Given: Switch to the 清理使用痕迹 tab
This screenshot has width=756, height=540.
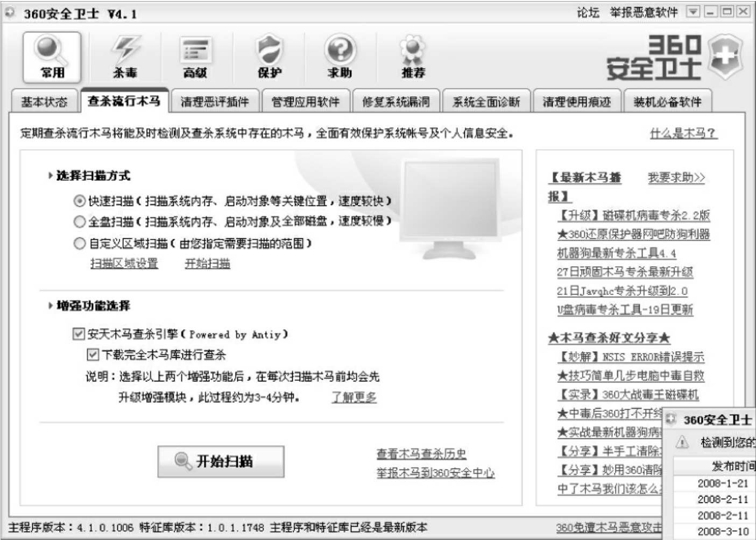Looking at the screenshot, I should 576,102.
